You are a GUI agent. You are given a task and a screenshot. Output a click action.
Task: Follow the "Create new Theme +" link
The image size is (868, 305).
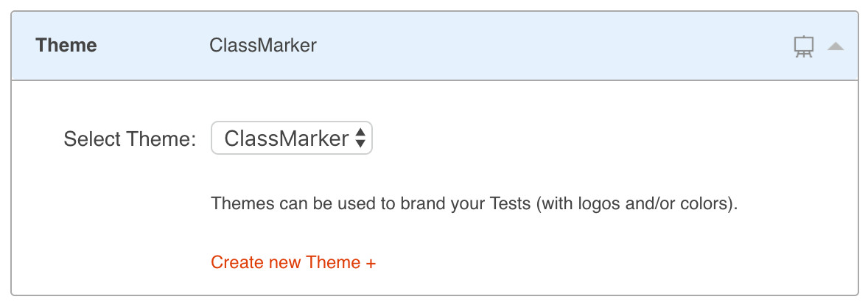pos(293,263)
